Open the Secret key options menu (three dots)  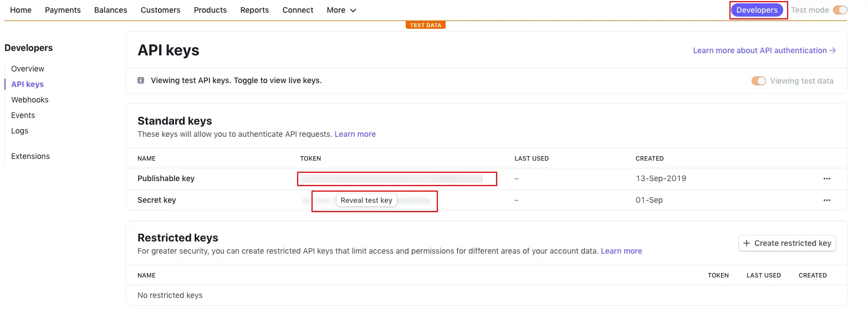click(x=826, y=200)
